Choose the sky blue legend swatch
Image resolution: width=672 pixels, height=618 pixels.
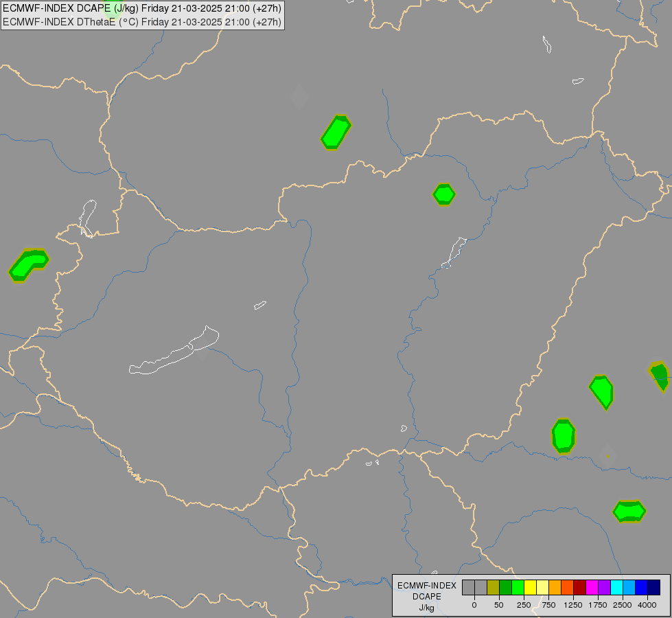point(629,587)
